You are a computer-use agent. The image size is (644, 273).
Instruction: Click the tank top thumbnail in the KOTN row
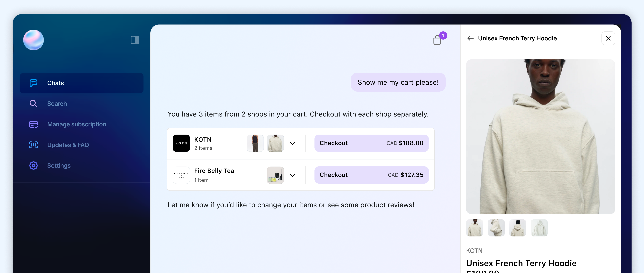coord(255,143)
